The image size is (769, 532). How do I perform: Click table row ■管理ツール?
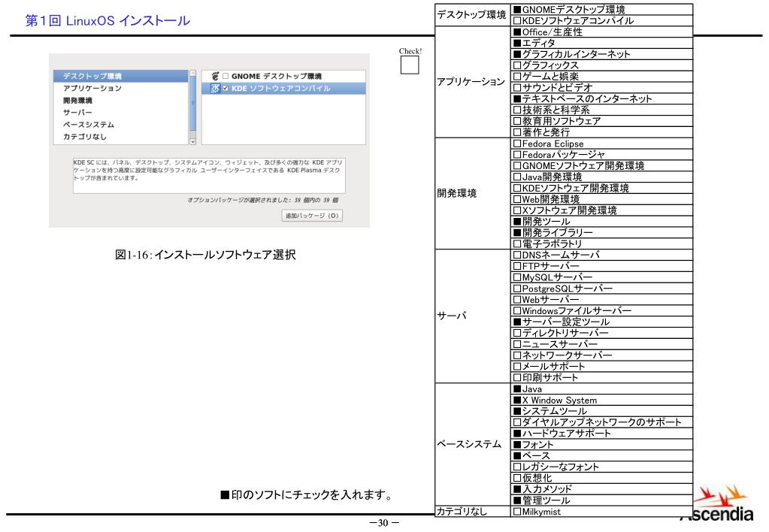[602, 500]
